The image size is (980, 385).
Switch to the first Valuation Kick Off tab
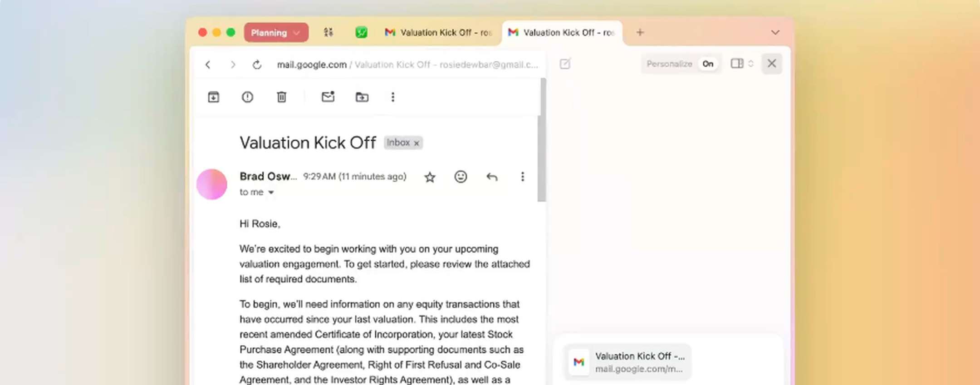point(438,32)
